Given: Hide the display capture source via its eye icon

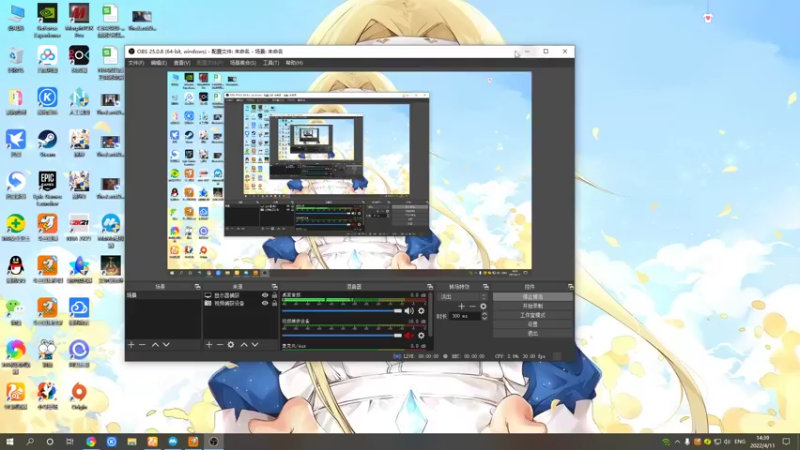Looking at the screenshot, I should tap(265, 295).
